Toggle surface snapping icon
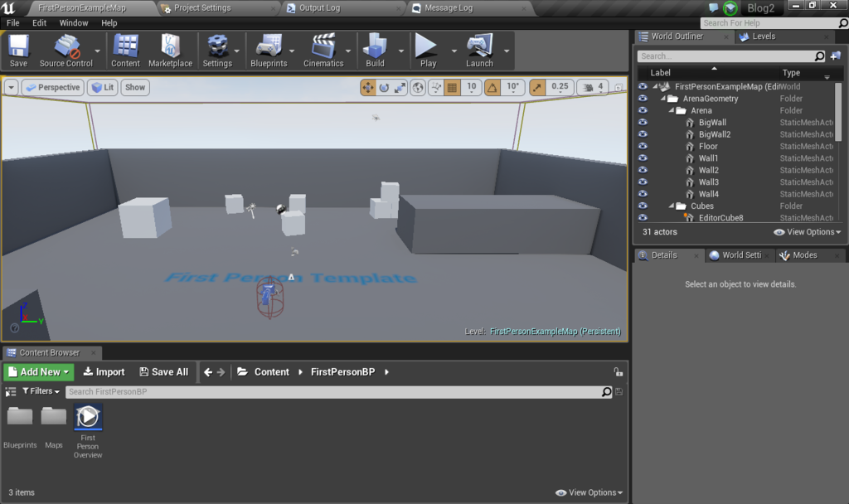Image resolution: width=849 pixels, height=504 pixels. (x=436, y=87)
